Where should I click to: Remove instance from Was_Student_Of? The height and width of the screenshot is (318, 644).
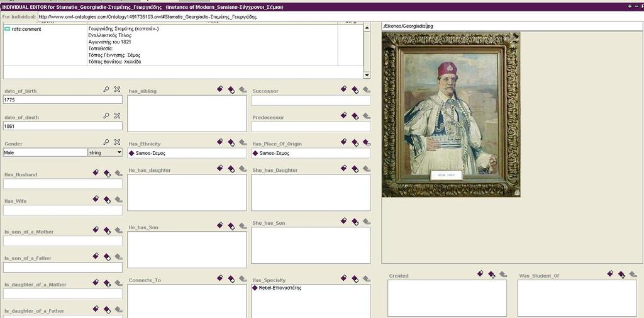click(633, 274)
